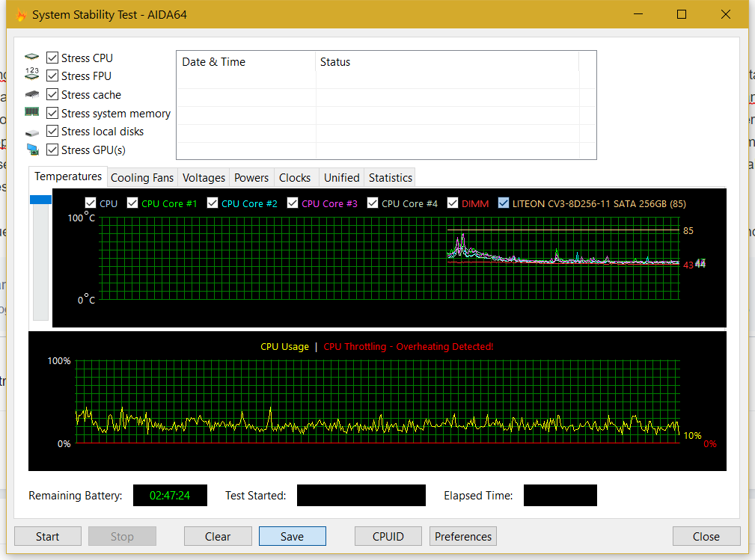Open the CPUID panel
755x560 pixels.
(388, 536)
